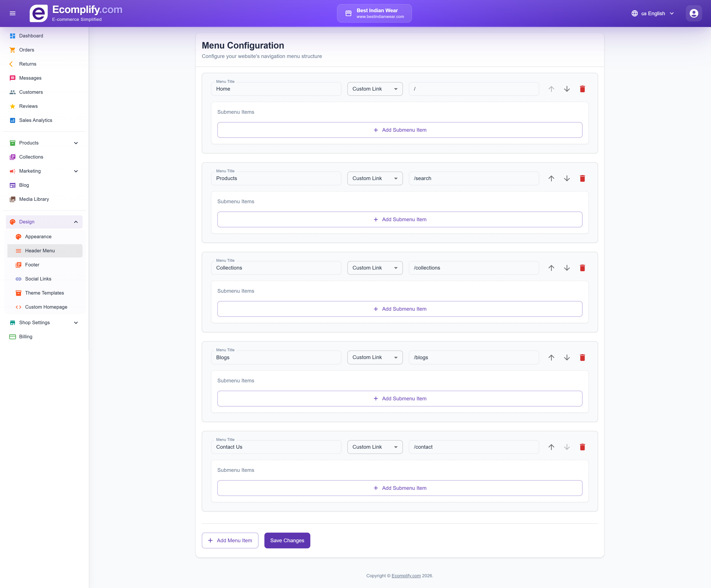Switch to the Footer design section
Image resolution: width=711 pixels, height=588 pixels.
click(32, 265)
